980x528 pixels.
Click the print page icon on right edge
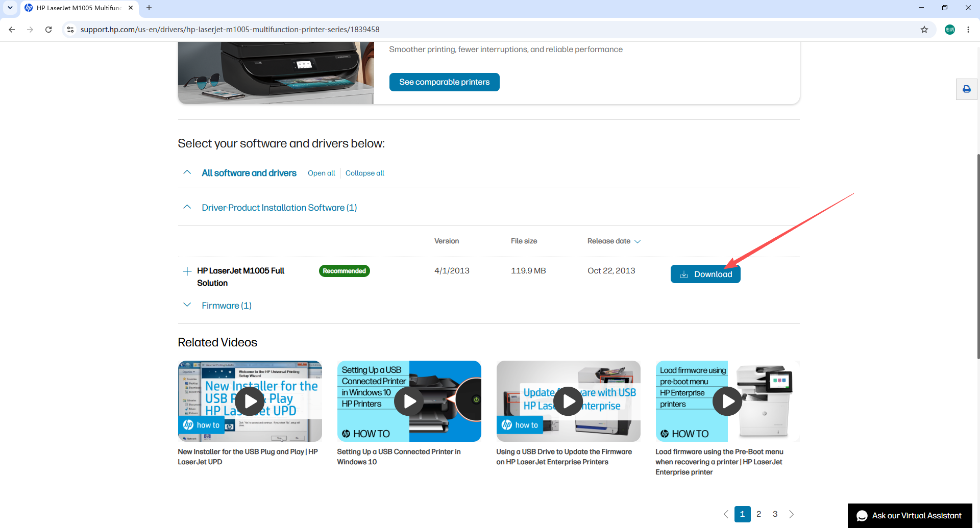tap(967, 89)
